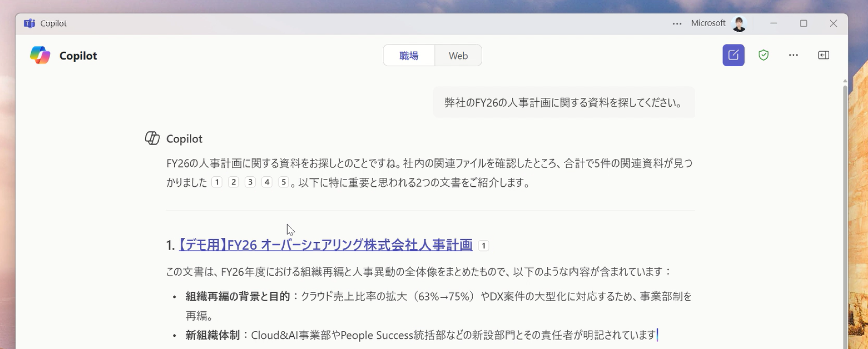This screenshot has width=868, height=349.
Task: Click the 組織再編の背景と目的 bullet heading
Action: [x=238, y=297]
